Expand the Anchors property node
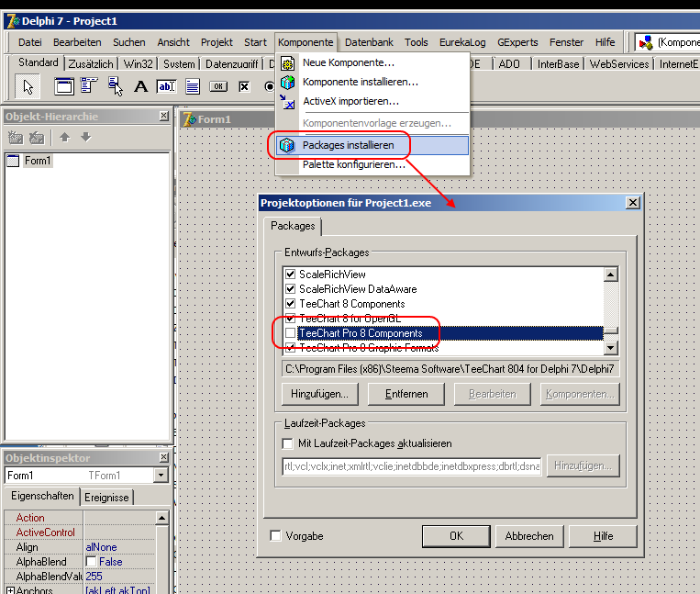700x594 pixels. click(10, 590)
